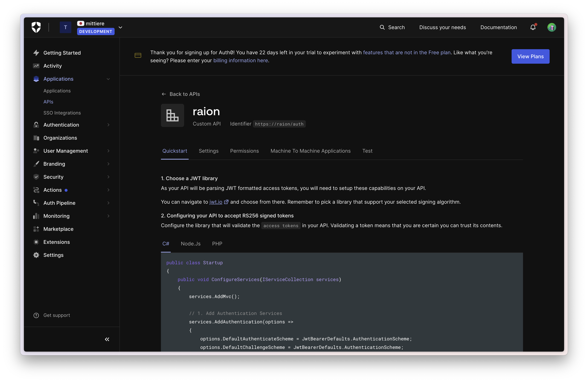Select the Node.Js code tab
Viewport: 588px width, 382px height.
point(190,244)
